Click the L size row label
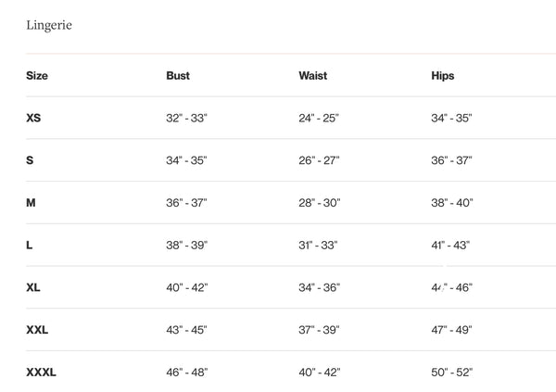Image resolution: width=556 pixels, height=392 pixels. [31, 245]
